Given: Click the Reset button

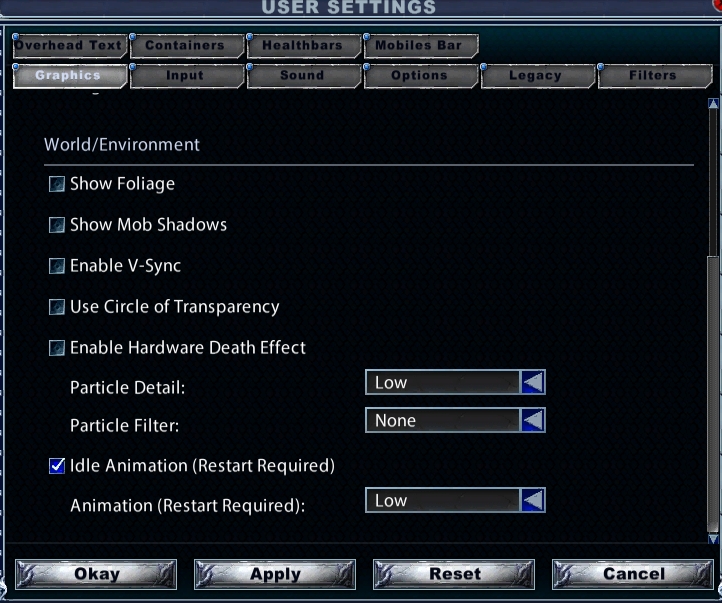Looking at the screenshot, I should (454, 574).
